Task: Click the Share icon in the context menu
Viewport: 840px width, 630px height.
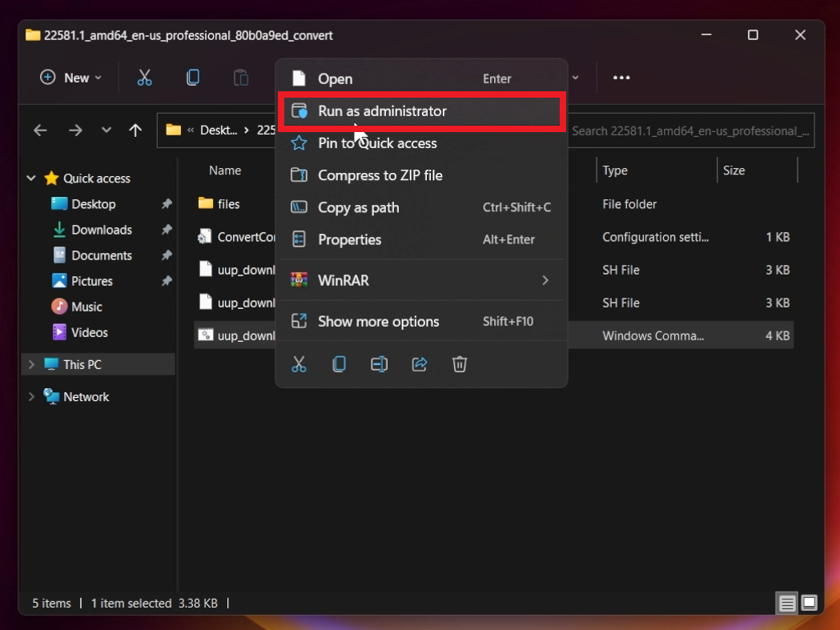Action: click(419, 364)
